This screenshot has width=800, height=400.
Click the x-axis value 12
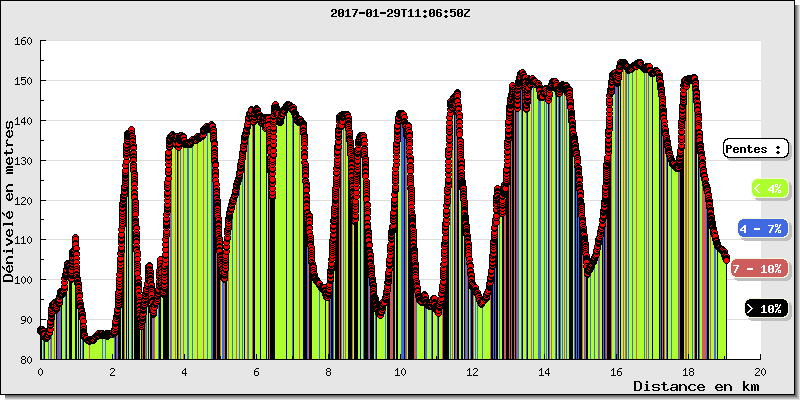(x=472, y=372)
